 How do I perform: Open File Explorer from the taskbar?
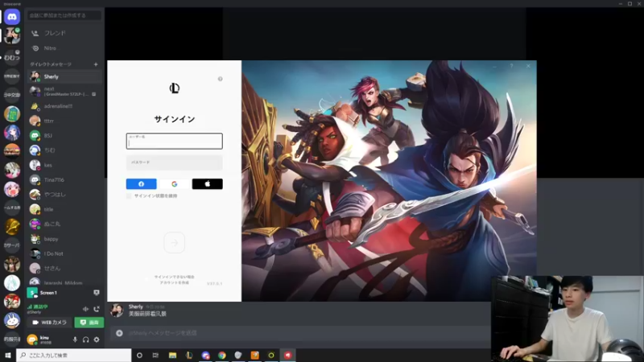[x=172, y=356]
